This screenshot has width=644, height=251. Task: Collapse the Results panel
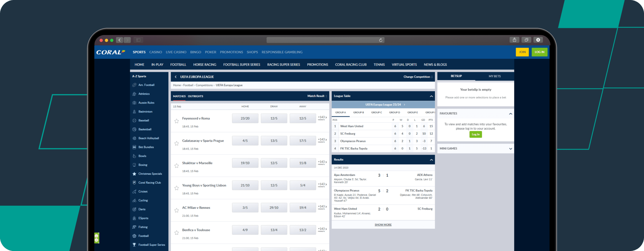click(431, 160)
